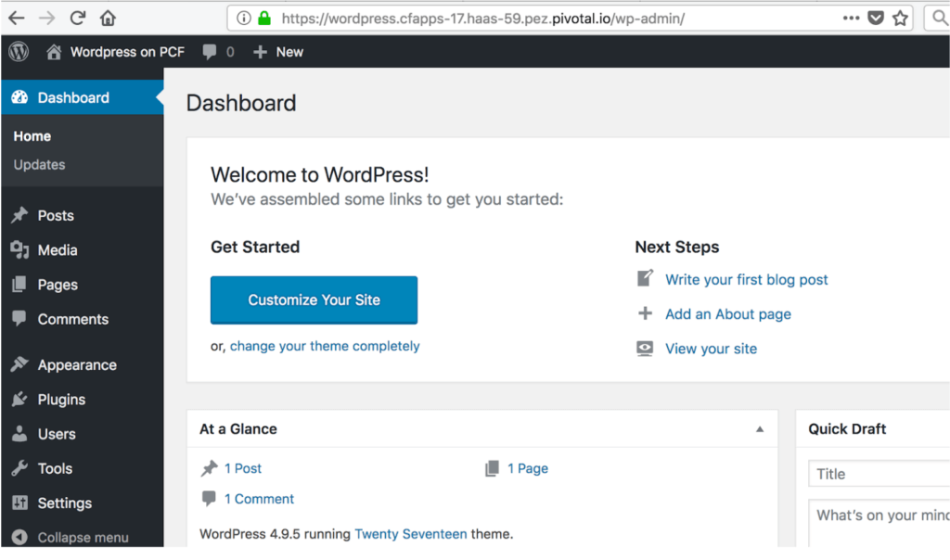Reload the page with the refresh icon
This screenshot has width=950, height=560.
coord(78,19)
